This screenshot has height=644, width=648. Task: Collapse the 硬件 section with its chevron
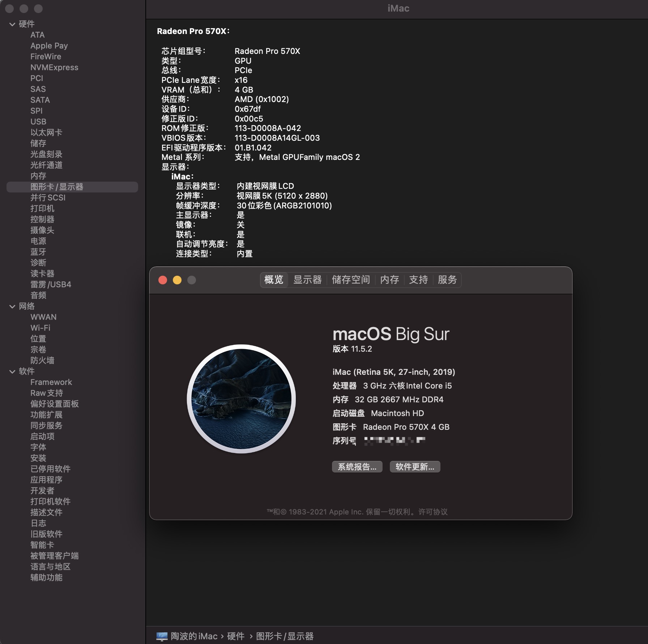pos(13,24)
